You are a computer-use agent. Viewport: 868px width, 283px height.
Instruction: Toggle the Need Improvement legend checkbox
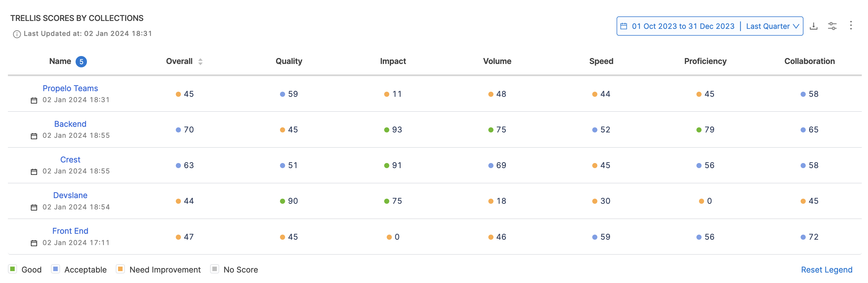[x=120, y=269]
